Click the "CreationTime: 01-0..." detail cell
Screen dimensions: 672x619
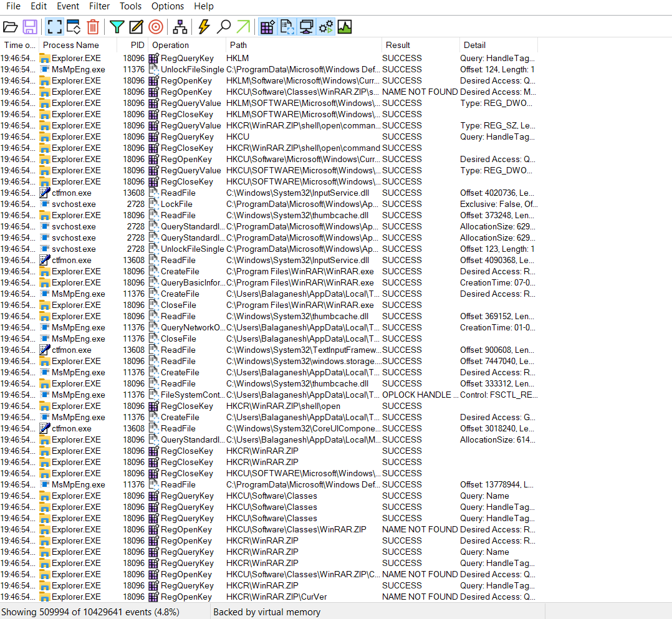(x=497, y=327)
